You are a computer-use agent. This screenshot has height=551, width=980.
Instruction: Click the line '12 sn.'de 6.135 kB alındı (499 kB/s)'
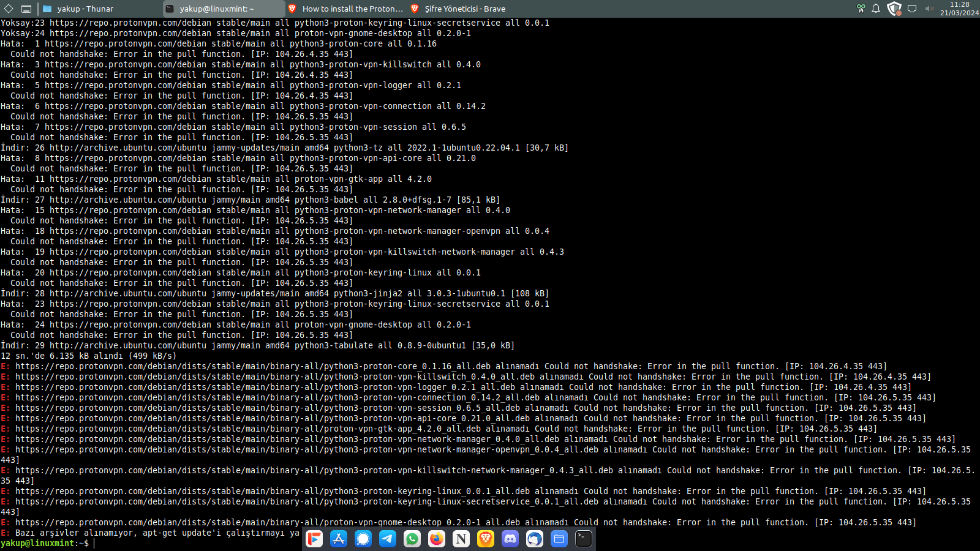(89, 356)
